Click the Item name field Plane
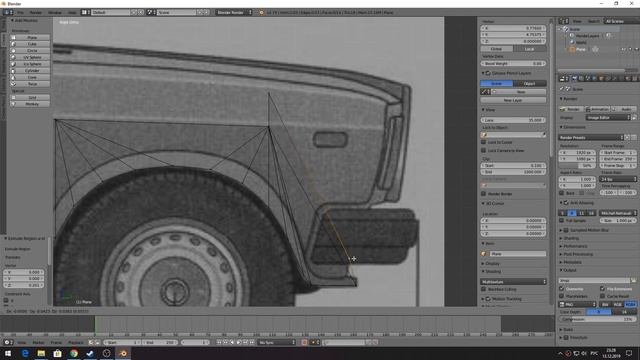The height and width of the screenshot is (360, 640). click(x=518, y=254)
